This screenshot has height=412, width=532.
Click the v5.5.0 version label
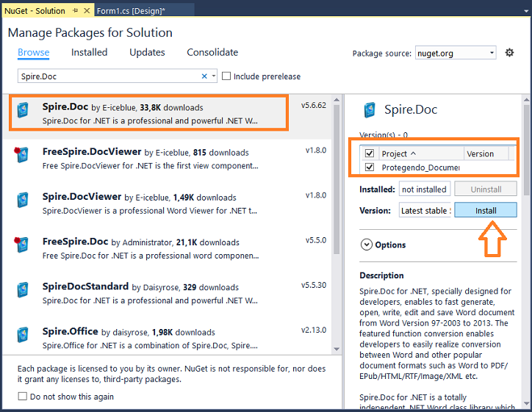[x=315, y=240]
